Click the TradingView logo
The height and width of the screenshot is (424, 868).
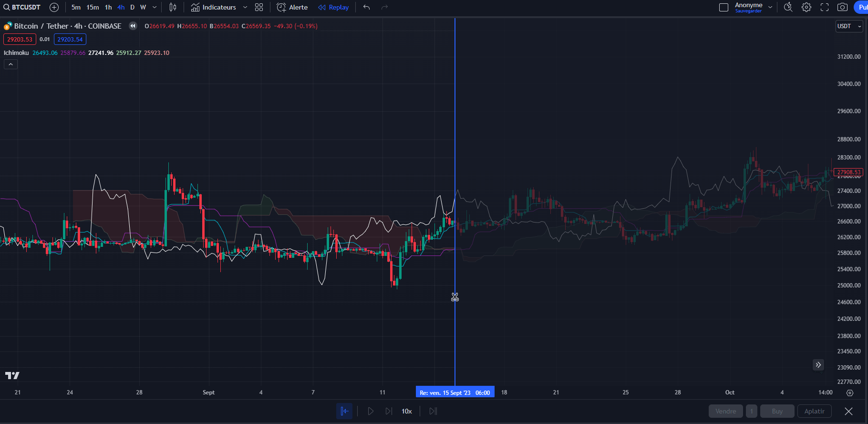tap(12, 375)
